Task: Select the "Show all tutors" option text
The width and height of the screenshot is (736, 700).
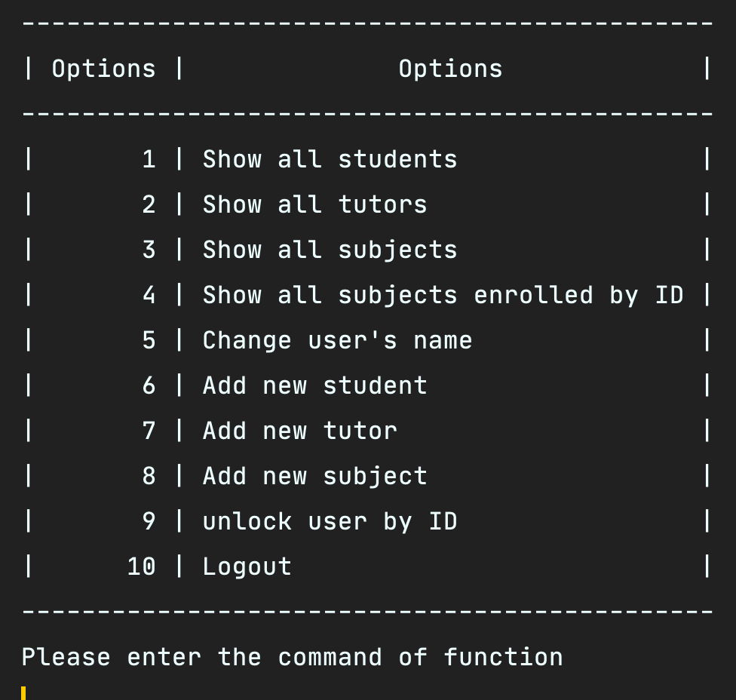Action: click(314, 204)
